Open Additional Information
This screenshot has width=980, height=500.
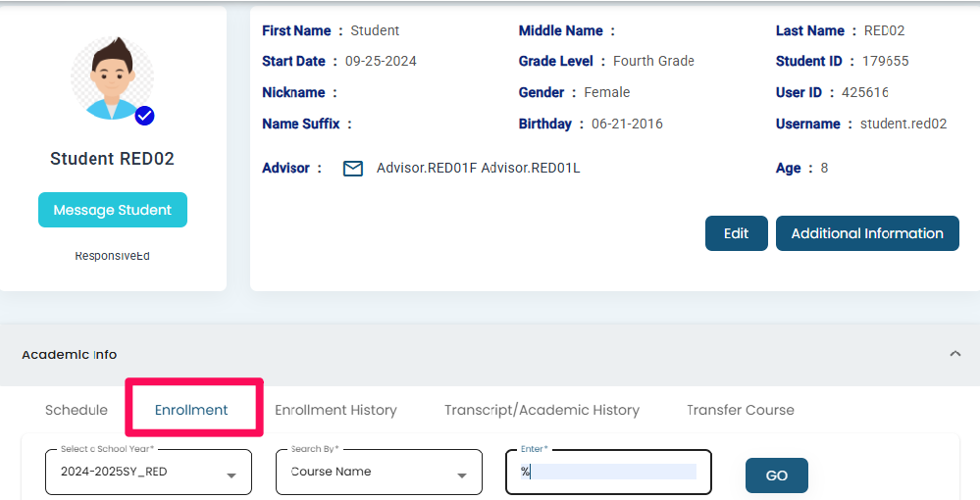[867, 233]
